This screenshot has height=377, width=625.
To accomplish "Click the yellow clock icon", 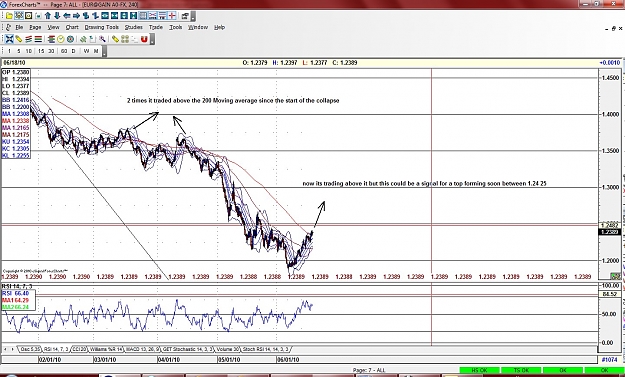I will (61, 39).
